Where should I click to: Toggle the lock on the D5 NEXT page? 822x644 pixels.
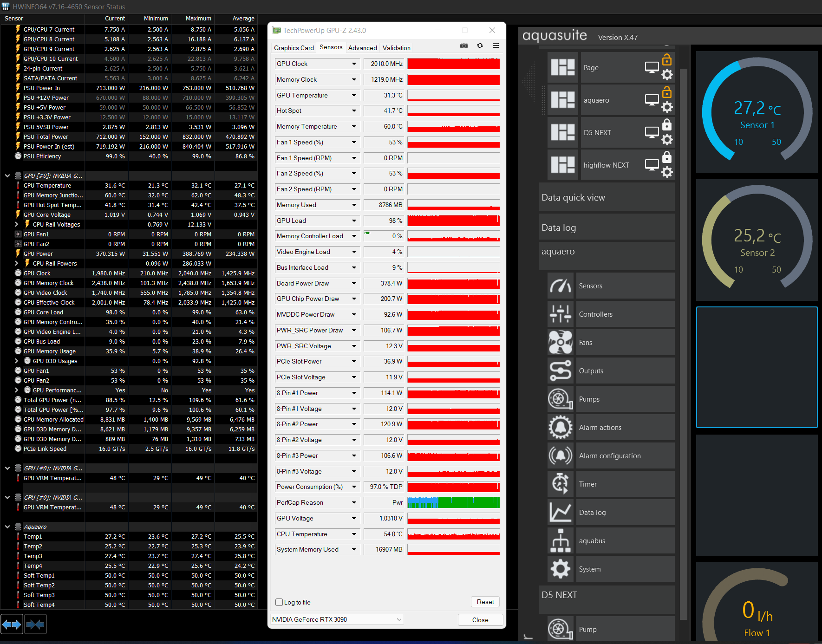667,124
